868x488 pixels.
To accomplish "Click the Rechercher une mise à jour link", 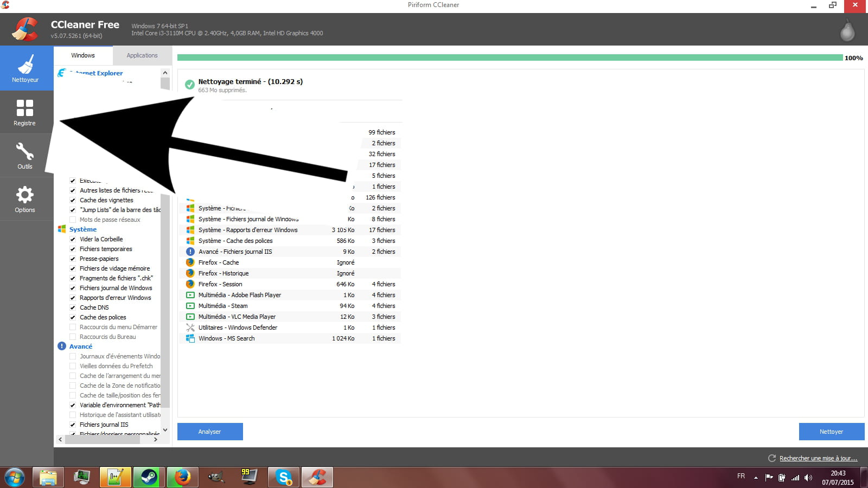I will point(818,458).
